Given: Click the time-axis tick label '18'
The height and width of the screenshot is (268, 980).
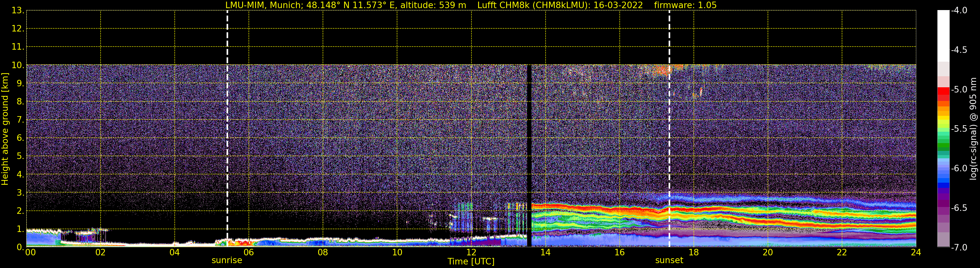Looking at the screenshot, I should [694, 252].
